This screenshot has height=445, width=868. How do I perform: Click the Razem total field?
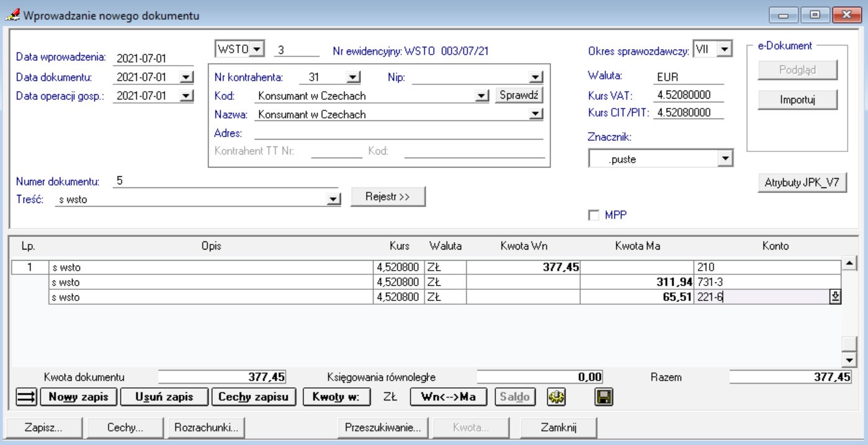(790, 375)
